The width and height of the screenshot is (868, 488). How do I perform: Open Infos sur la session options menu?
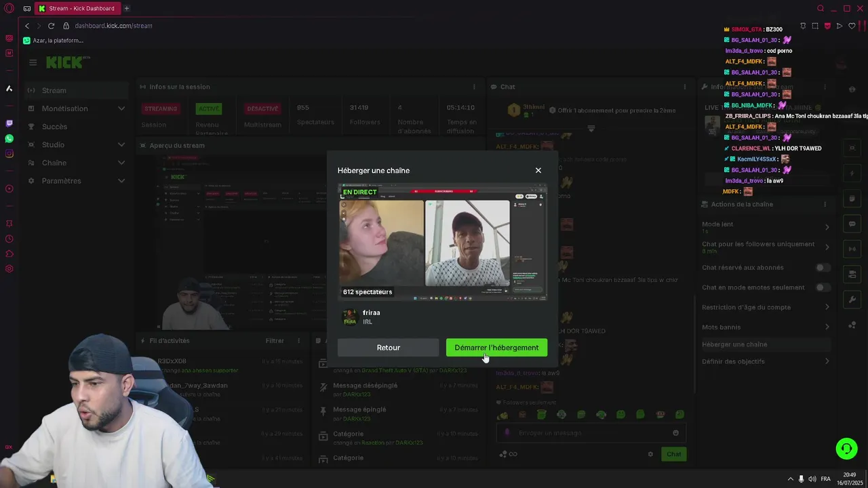[474, 87]
